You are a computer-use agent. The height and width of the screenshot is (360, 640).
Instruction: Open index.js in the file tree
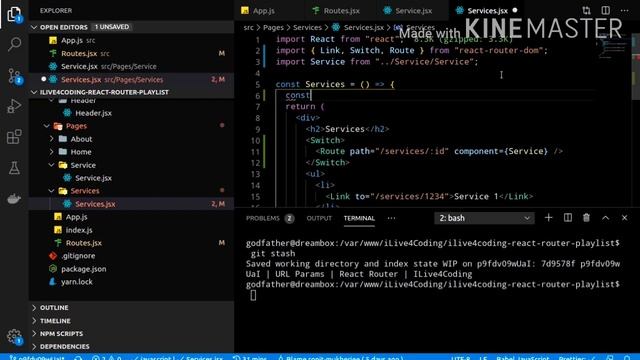(131, 230)
